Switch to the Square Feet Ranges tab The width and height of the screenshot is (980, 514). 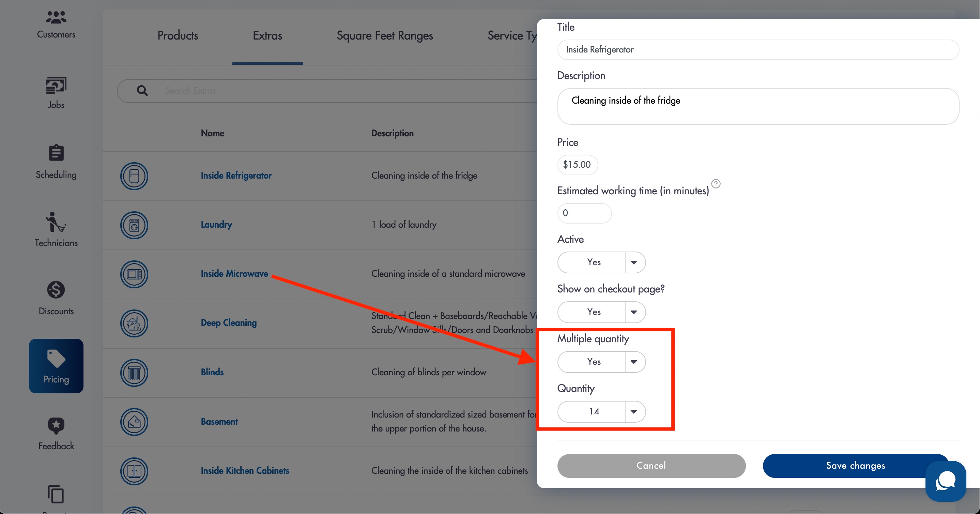(385, 36)
